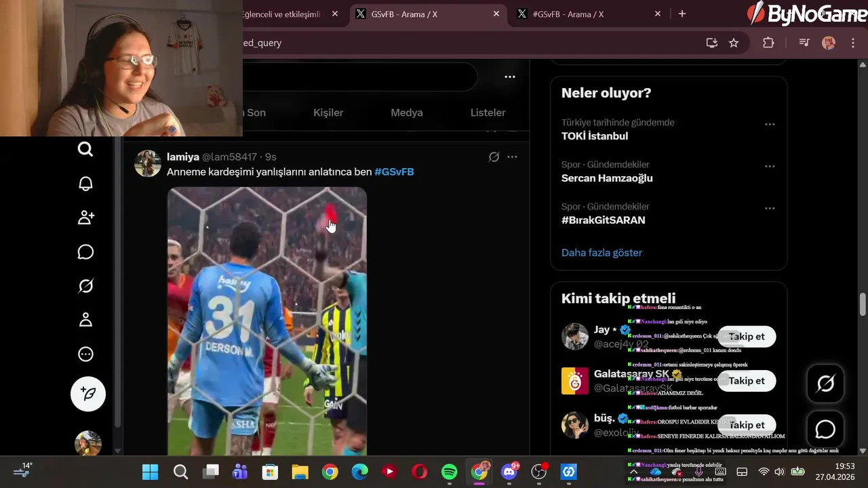Click the compose post feather button

coord(88,394)
